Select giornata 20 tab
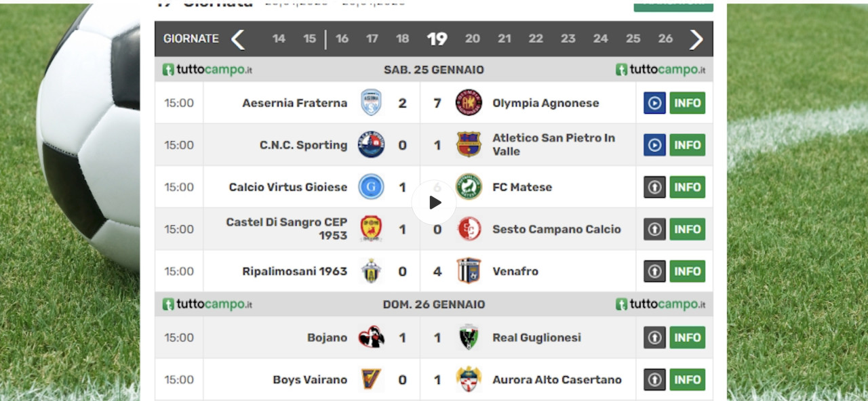 pos(473,39)
